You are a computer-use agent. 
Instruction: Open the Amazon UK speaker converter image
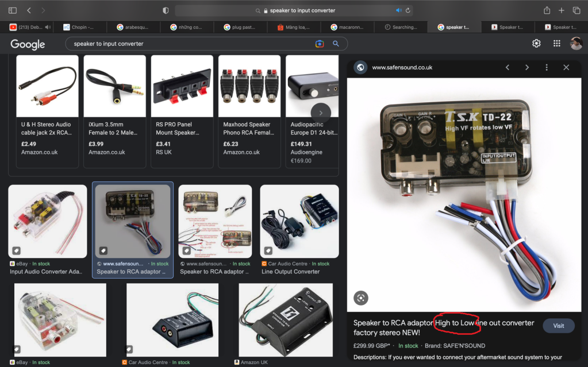coord(286,320)
